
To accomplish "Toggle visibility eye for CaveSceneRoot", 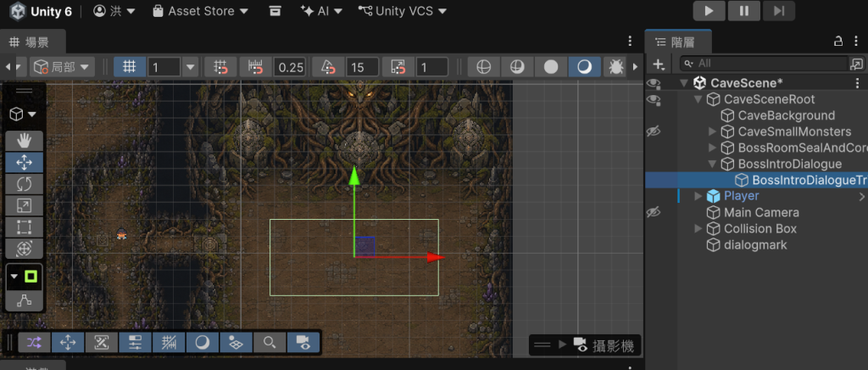I will (654, 99).
